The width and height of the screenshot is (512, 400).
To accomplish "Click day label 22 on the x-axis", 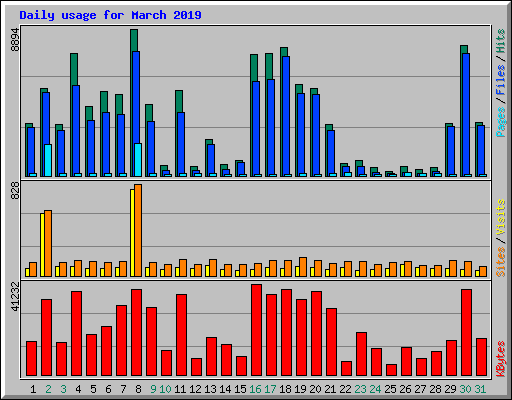I will point(345,389).
